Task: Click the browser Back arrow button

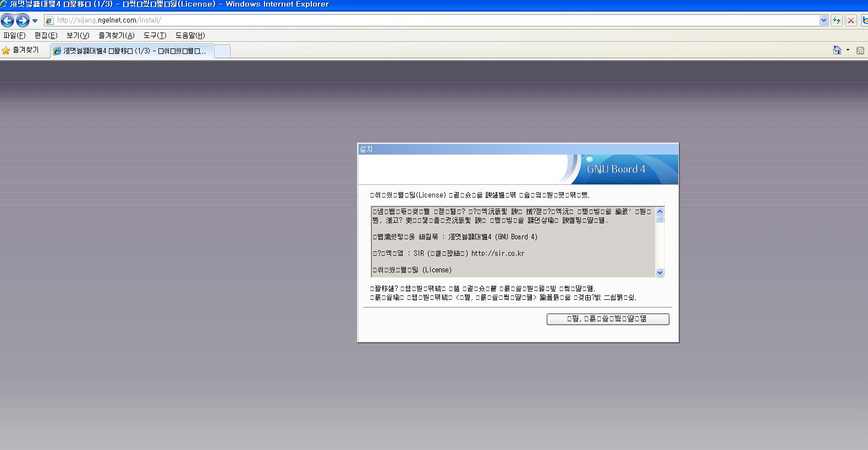Action: 8,21
